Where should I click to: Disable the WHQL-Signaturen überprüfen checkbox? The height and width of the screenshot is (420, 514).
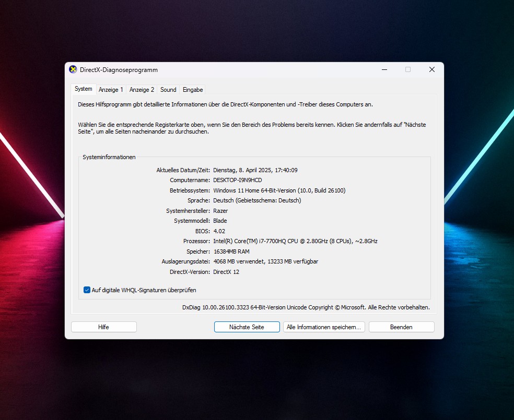click(87, 290)
